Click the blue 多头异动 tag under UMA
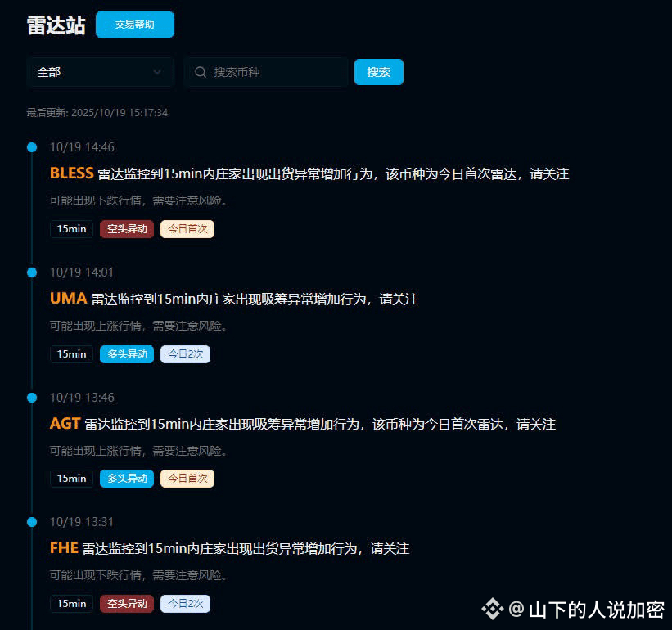The width and height of the screenshot is (672, 630). pyautogui.click(x=127, y=354)
